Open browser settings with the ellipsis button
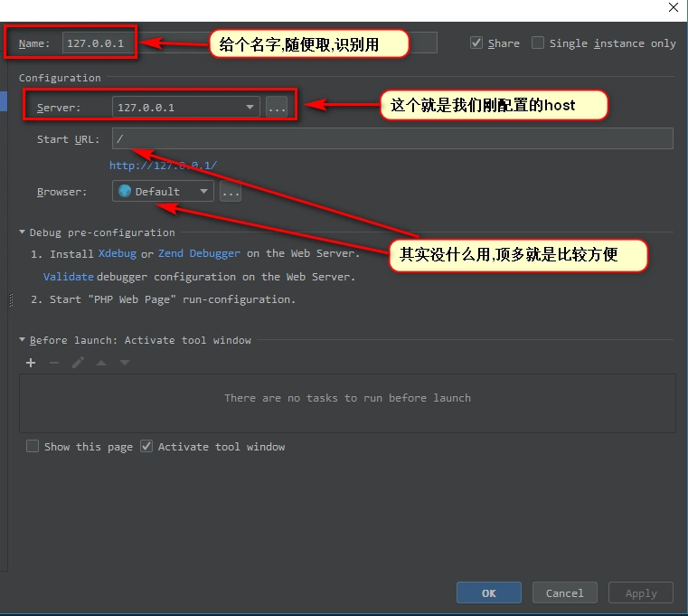 pos(231,192)
